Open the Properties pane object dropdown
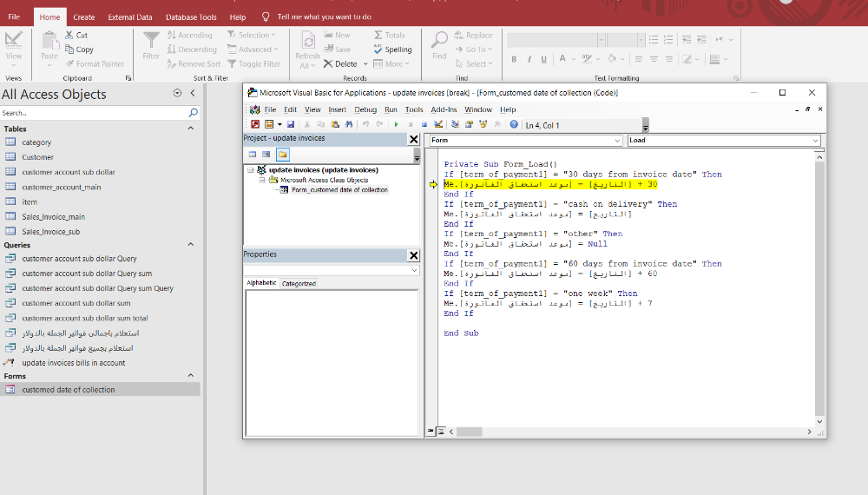Image resolution: width=868 pixels, height=495 pixels. 414,270
